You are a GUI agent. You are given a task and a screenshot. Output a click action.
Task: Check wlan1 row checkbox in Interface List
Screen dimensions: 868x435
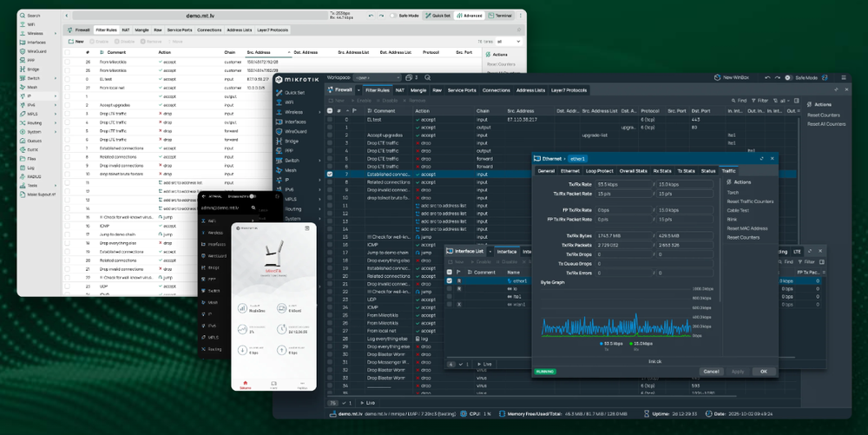coord(450,305)
